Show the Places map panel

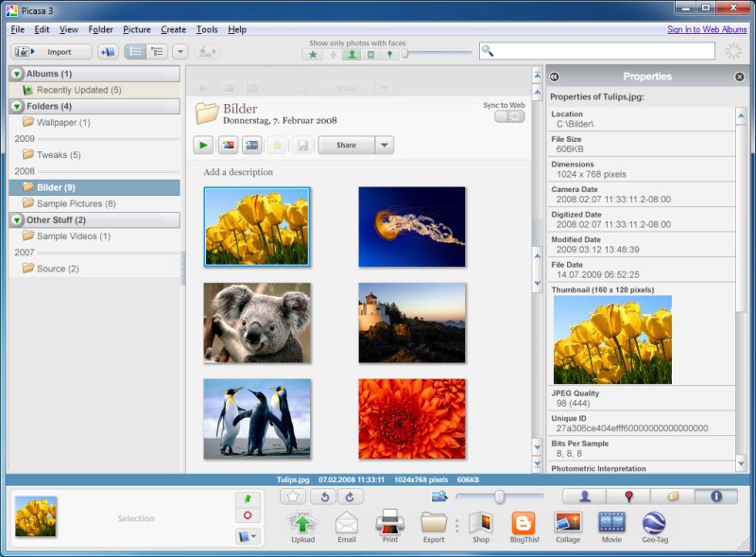pyautogui.click(x=628, y=496)
